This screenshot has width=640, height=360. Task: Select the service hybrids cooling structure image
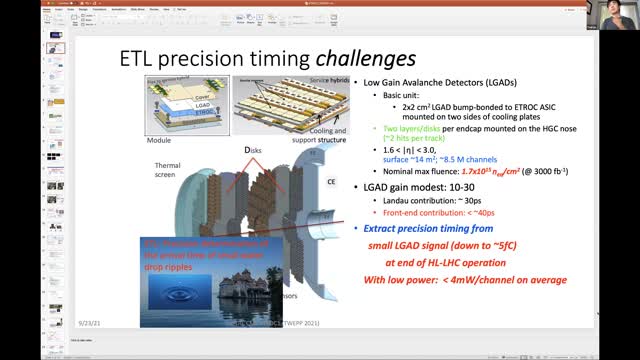click(291, 104)
